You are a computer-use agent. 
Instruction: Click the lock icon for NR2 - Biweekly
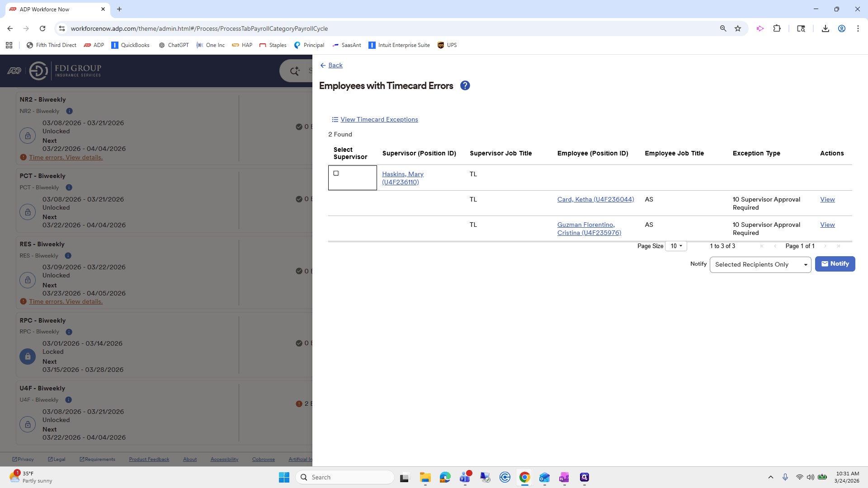(28, 136)
